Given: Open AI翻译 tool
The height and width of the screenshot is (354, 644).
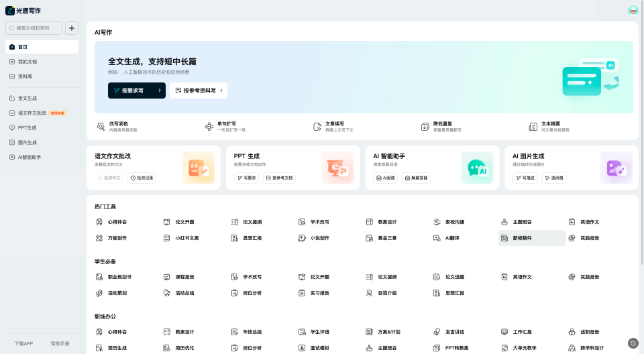Looking at the screenshot, I should (446, 238).
